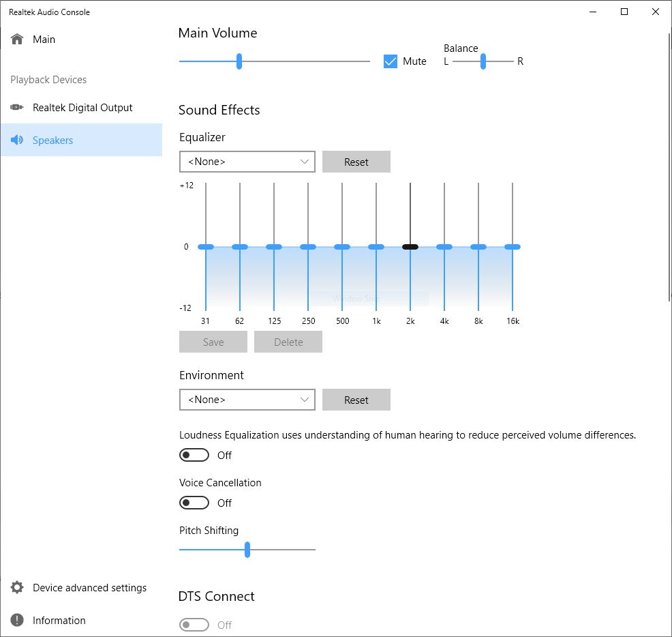Reset the Equalizer settings
Screen dimensions: 672x637
(356, 162)
